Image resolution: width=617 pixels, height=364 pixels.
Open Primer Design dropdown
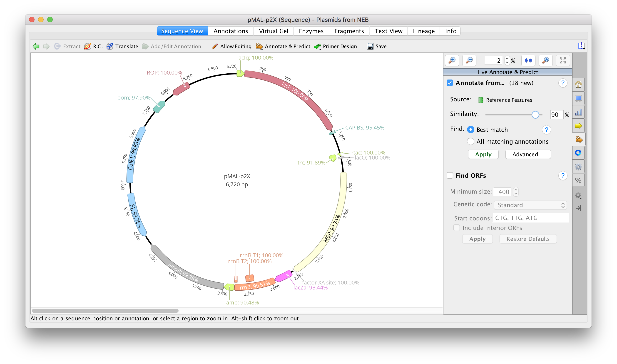pos(336,46)
